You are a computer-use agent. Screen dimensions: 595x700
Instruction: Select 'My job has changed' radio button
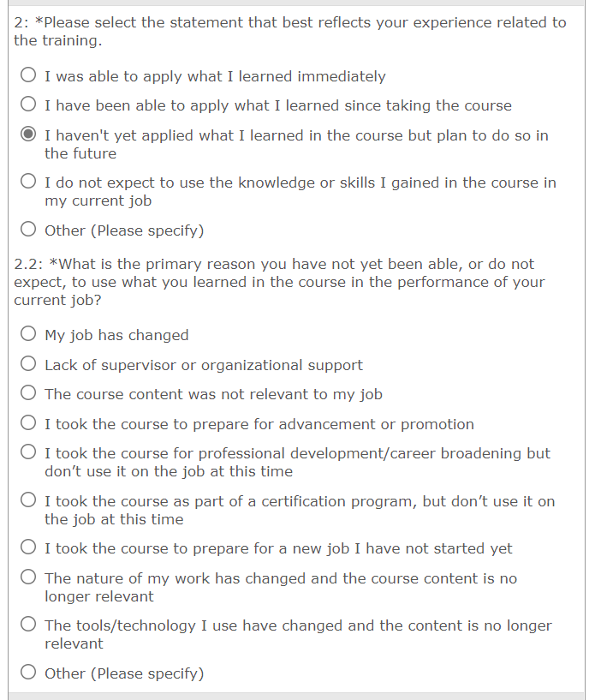[28, 335]
